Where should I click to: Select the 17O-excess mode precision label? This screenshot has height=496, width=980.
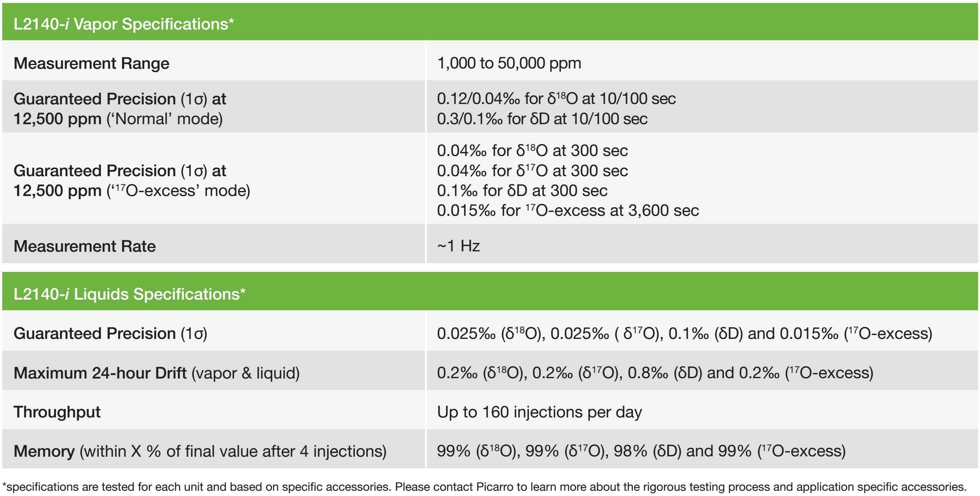pos(132,181)
